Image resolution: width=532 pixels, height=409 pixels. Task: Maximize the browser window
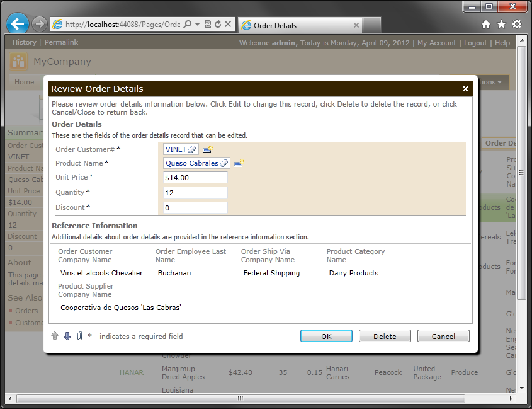489,6
